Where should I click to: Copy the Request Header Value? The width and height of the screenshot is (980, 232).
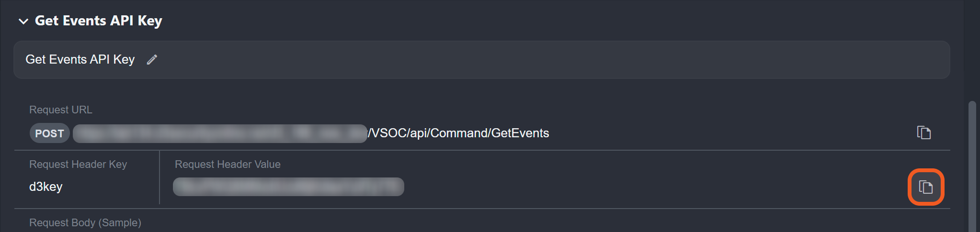coord(925,187)
